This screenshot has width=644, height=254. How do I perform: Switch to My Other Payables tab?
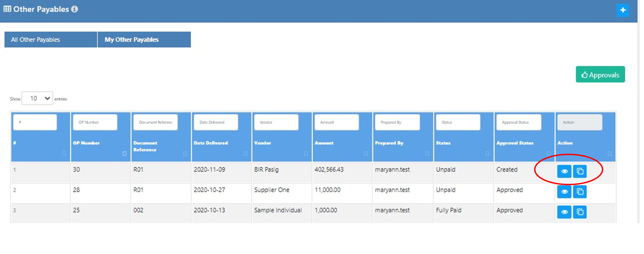144,40
